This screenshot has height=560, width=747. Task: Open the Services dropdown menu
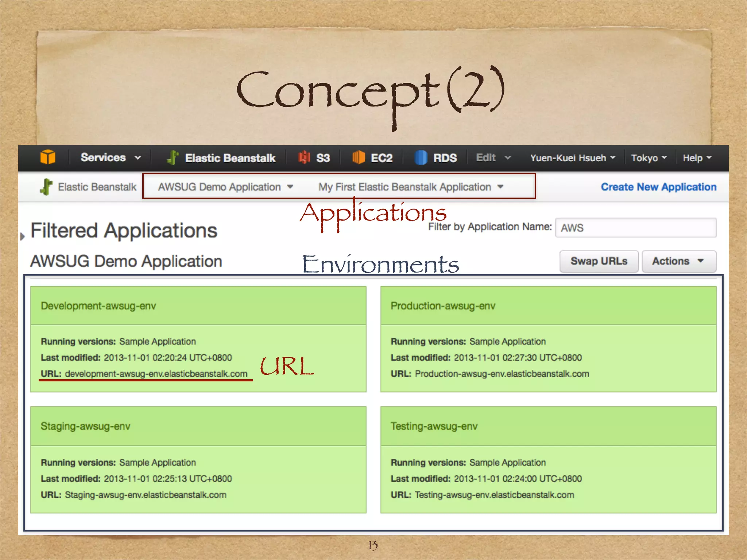(x=111, y=157)
